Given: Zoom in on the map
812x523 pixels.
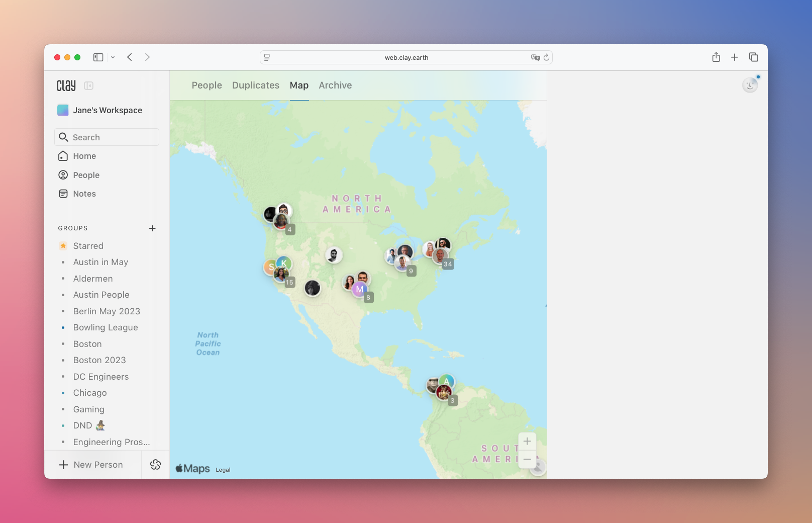Looking at the screenshot, I should (527, 442).
